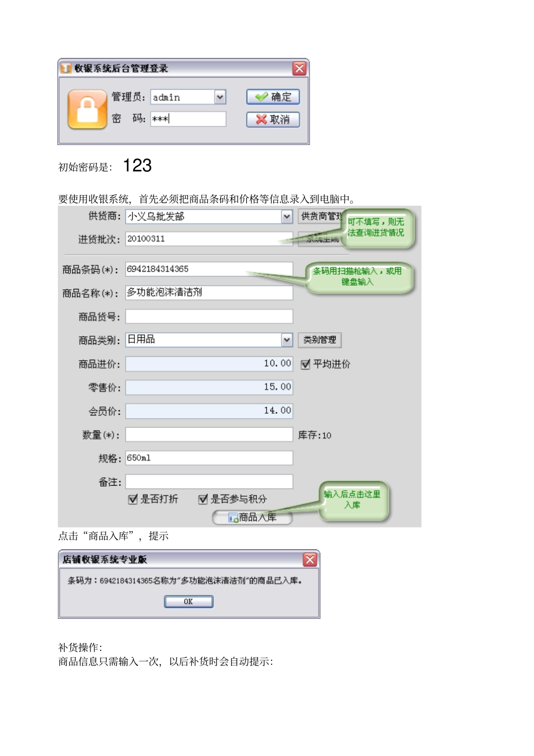Open the 管理员 admin dropdown
Image resolution: width=534 pixels, height=756 pixels.
tap(220, 97)
